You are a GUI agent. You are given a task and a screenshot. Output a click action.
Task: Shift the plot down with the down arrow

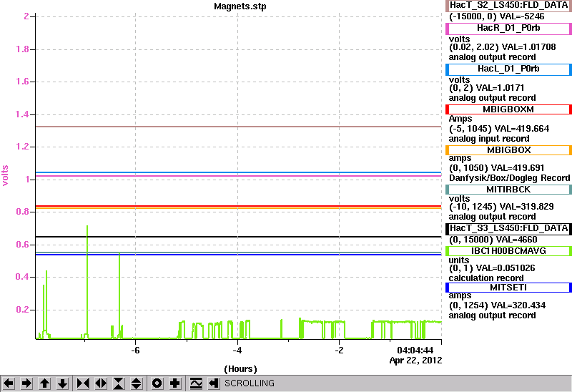click(62, 383)
